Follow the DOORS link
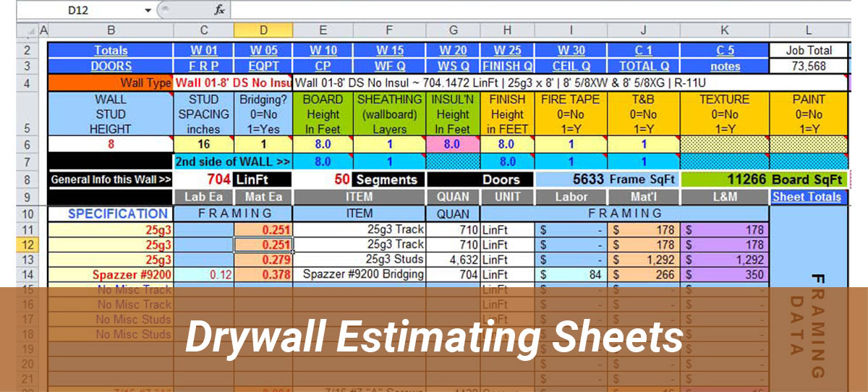The height and width of the screenshot is (392, 868). pos(111,66)
